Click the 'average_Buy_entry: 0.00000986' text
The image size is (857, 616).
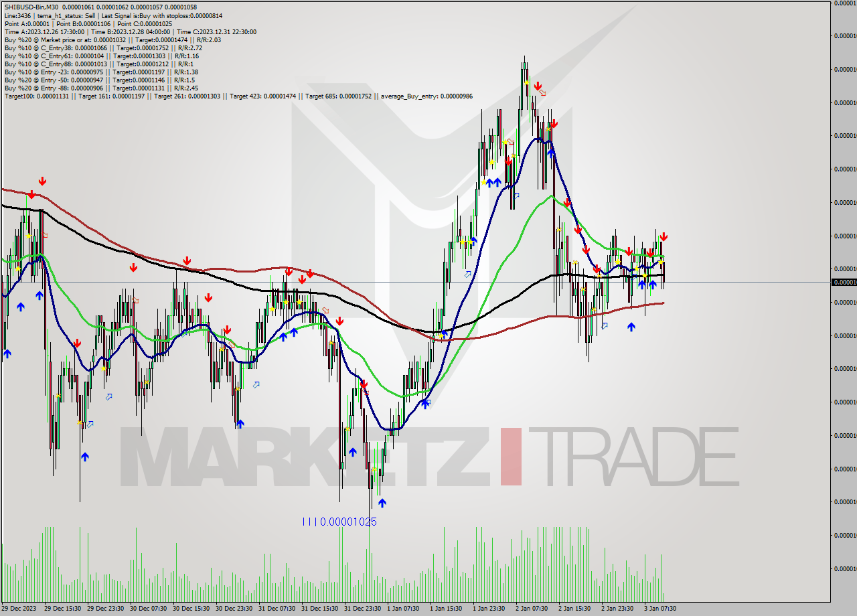426,96
